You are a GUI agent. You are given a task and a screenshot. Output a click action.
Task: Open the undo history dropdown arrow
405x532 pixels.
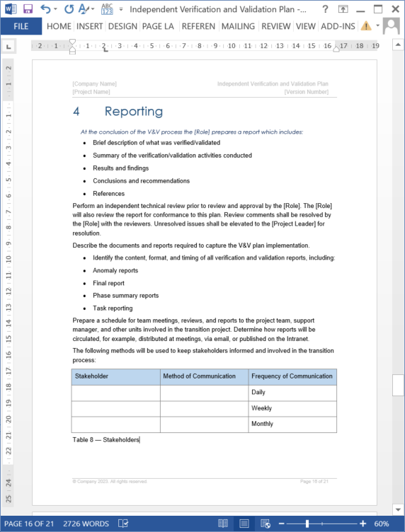pyautogui.click(x=55, y=9)
